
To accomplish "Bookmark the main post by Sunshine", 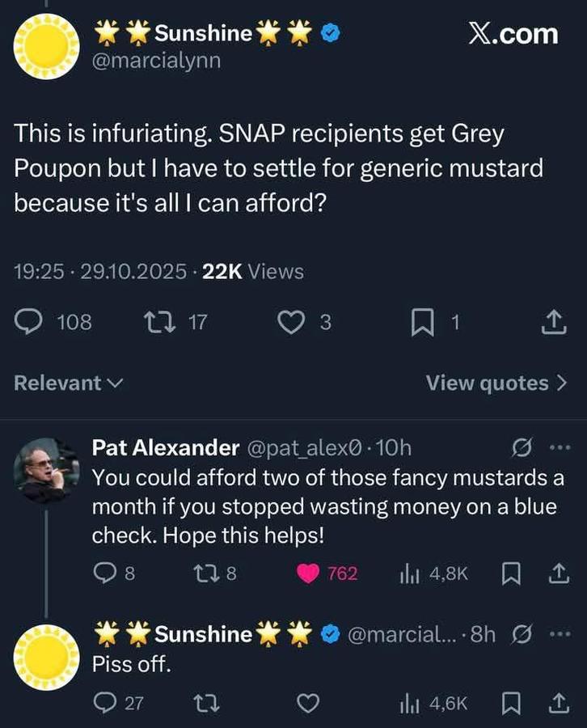I will [x=422, y=324].
